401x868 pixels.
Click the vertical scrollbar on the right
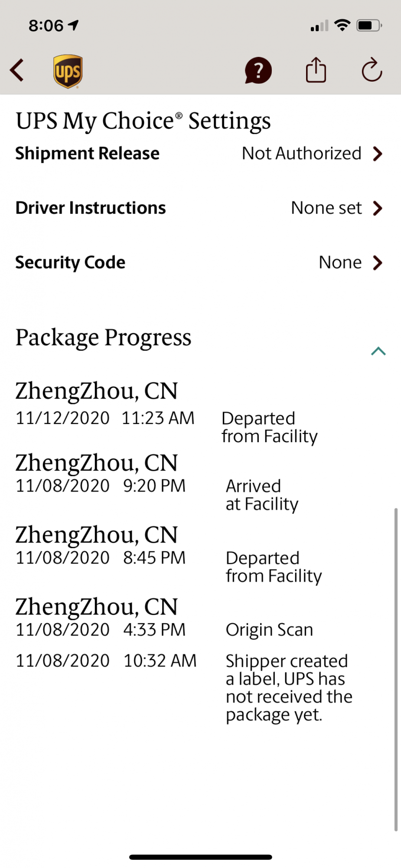pyautogui.click(x=396, y=668)
